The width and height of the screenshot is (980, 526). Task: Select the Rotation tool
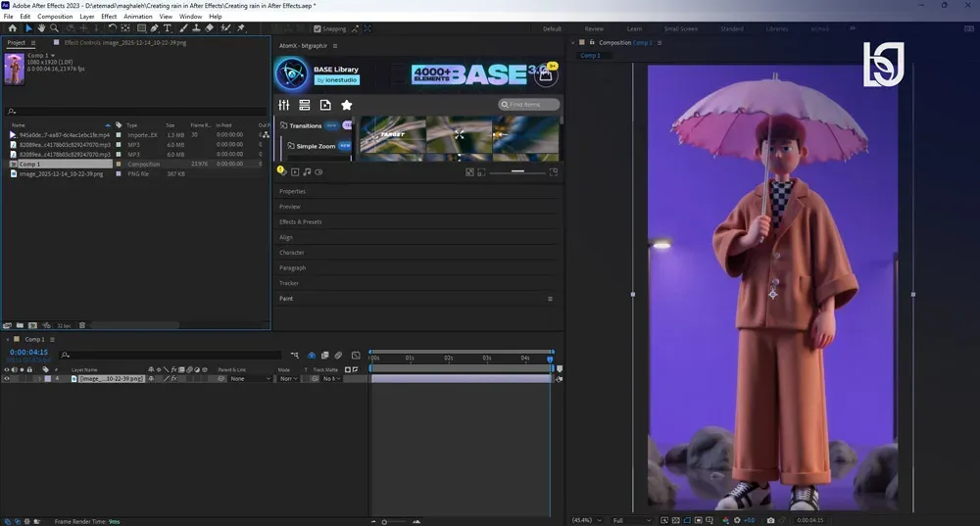[113, 28]
